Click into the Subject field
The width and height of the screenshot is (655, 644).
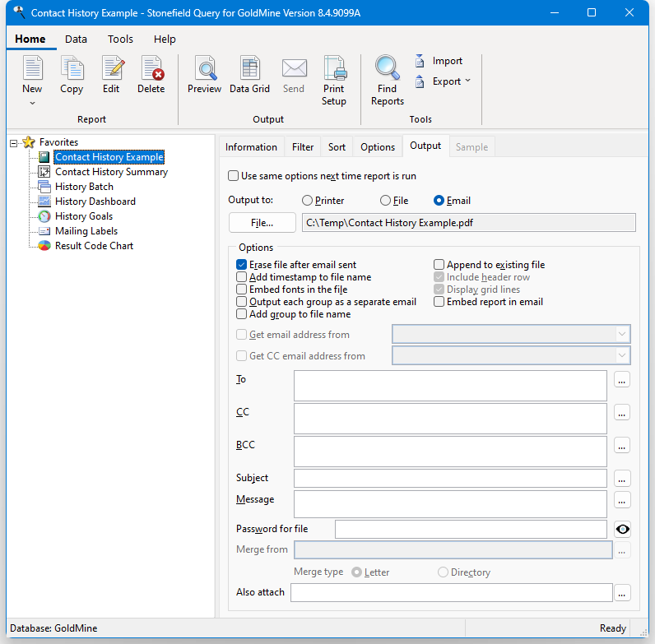click(450, 478)
